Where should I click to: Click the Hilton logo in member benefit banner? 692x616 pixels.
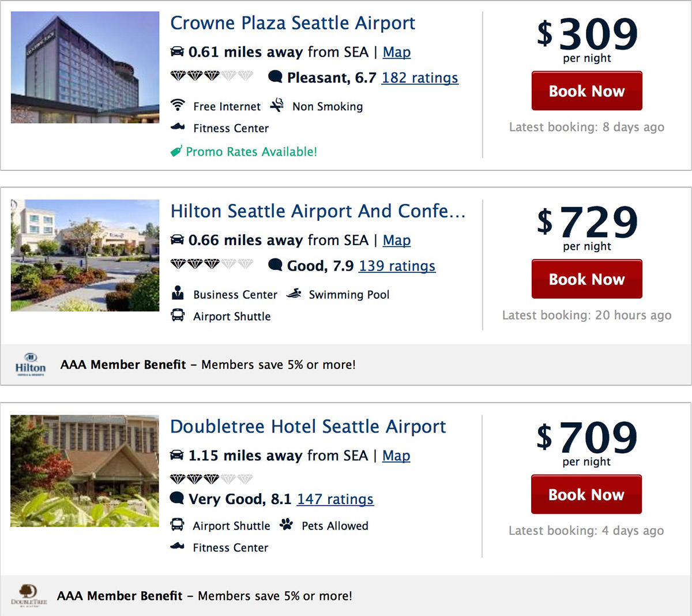click(31, 365)
